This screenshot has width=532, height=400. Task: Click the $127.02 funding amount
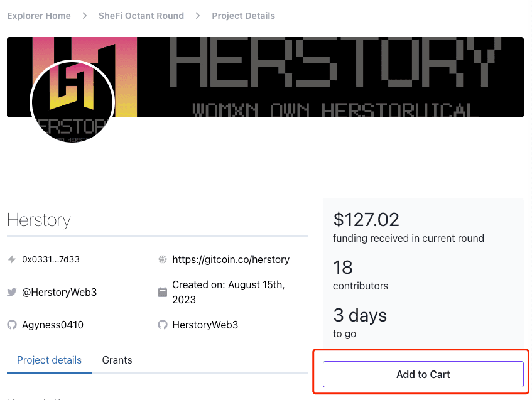click(366, 220)
